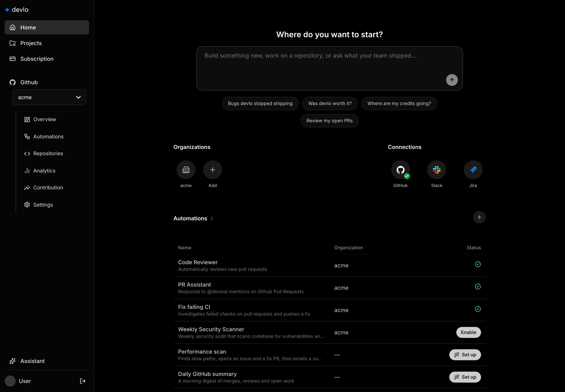Submit prompt with the up-arrow send button
This screenshot has width=565, height=392.
coord(452,80)
